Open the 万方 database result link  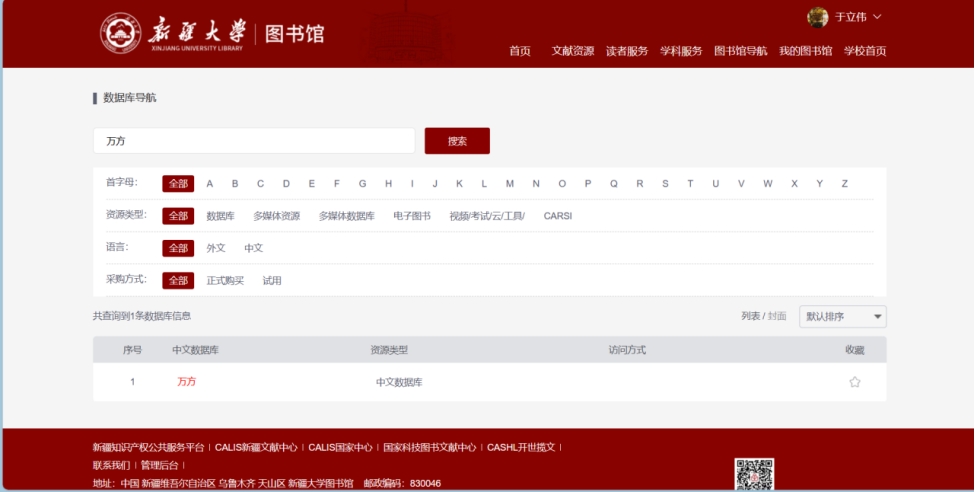point(187,381)
